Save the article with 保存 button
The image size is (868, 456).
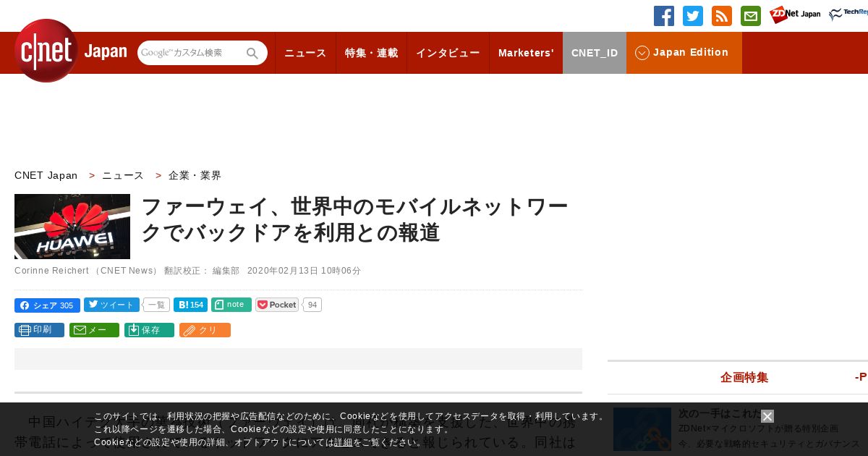149,330
